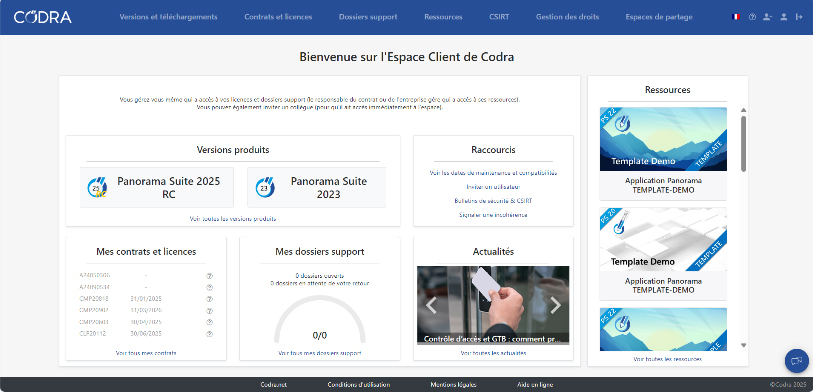
Task: Click the 0/0 support dossiers gauge
Action: [320, 319]
